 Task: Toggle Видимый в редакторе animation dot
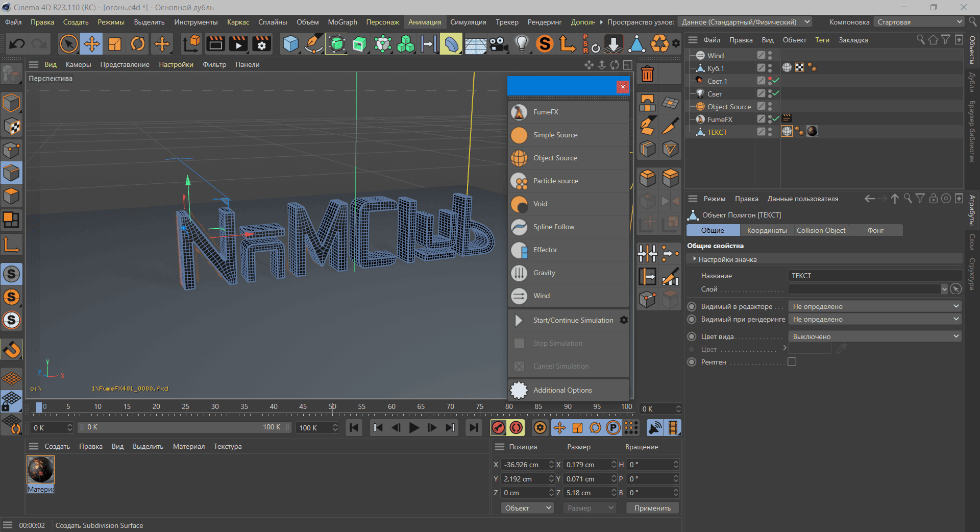pos(692,306)
